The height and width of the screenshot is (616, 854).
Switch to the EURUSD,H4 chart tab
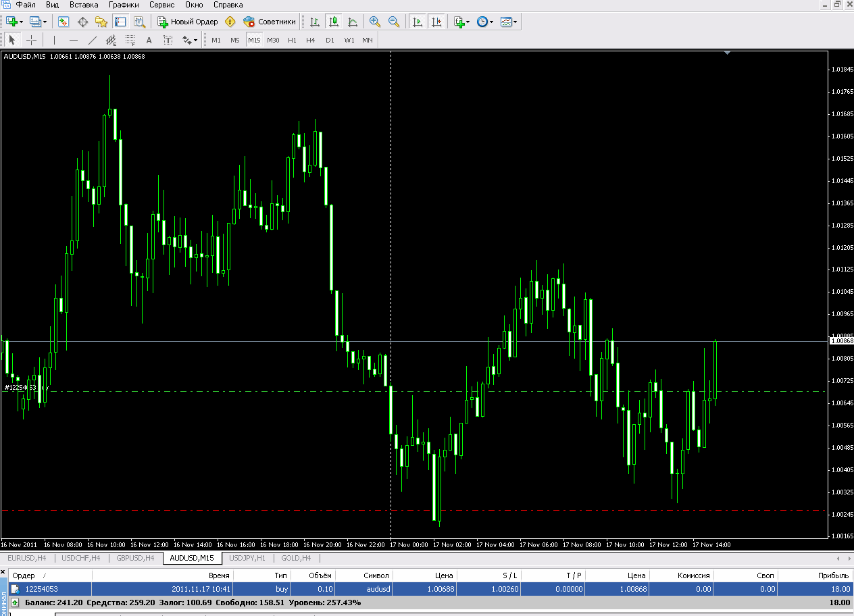(27, 558)
